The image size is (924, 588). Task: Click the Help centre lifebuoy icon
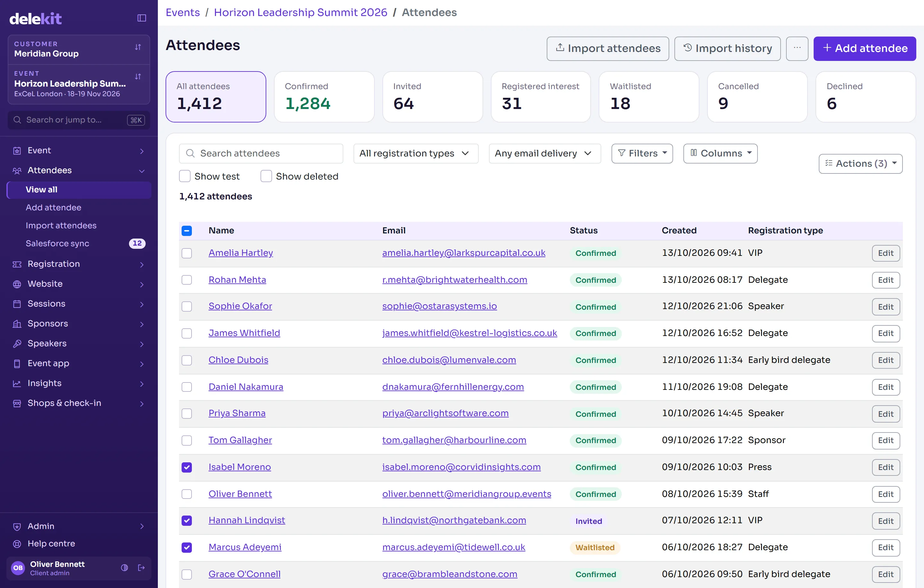click(17, 544)
